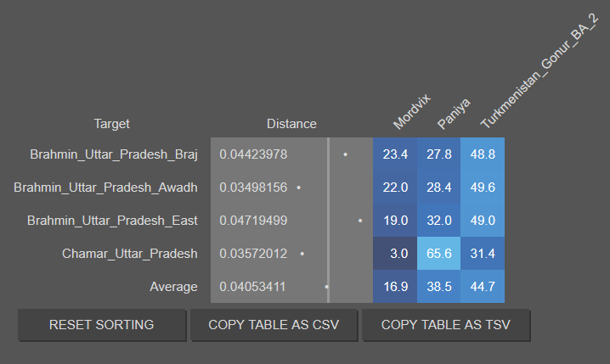
Task: Click the 3.0 Mordvix cell for Chamar
Action: coord(395,254)
